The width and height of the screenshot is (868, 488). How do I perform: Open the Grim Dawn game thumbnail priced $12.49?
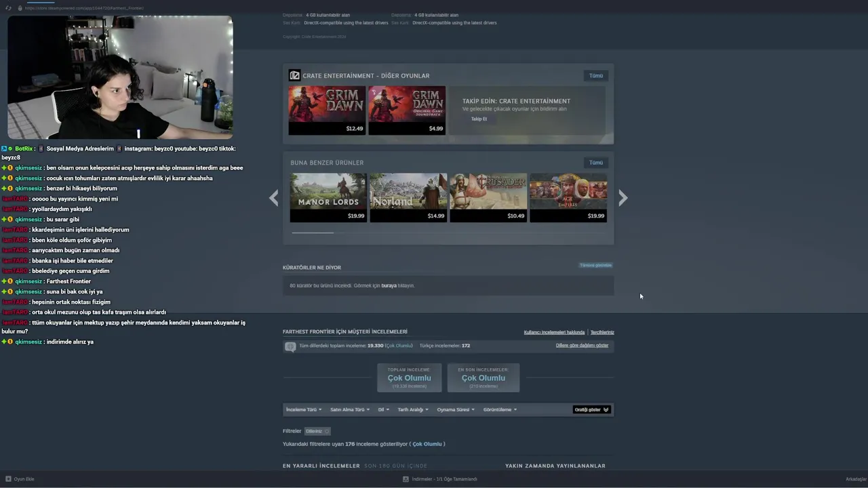327,110
